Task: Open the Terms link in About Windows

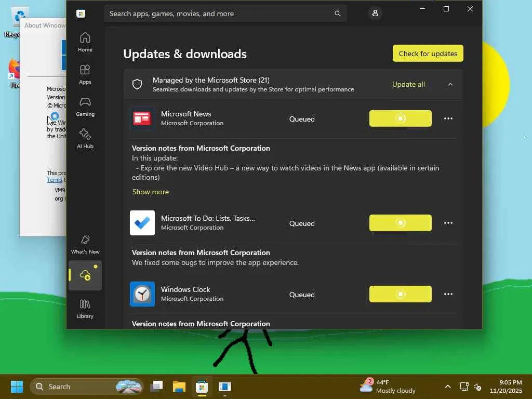Action: coord(55,180)
